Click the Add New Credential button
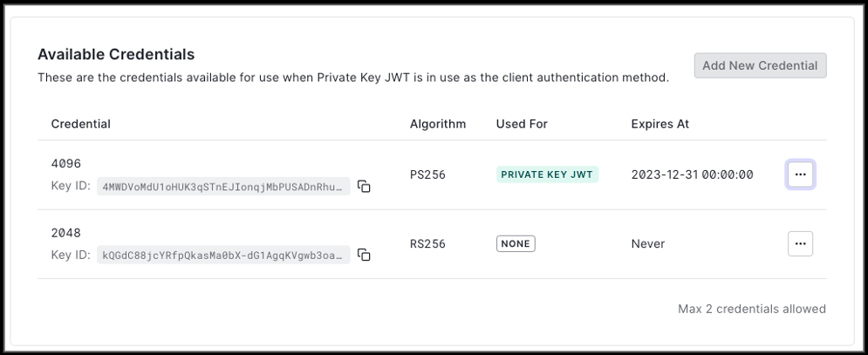This screenshot has width=868, height=355. (760, 65)
